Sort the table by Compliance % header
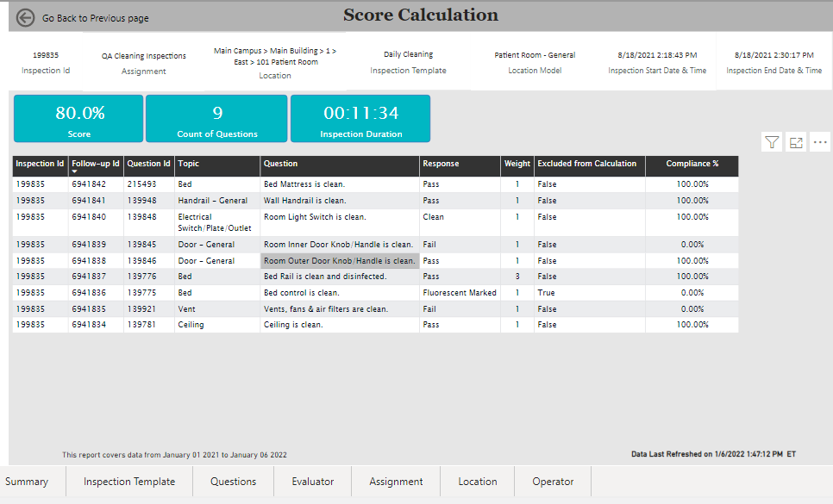Image resolution: width=833 pixels, height=504 pixels. tap(691, 163)
